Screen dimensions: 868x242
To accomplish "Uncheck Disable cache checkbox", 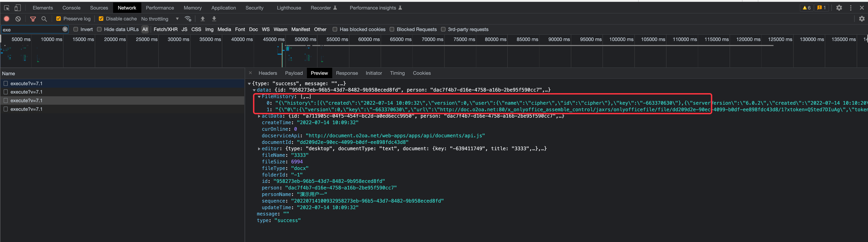I will (101, 19).
